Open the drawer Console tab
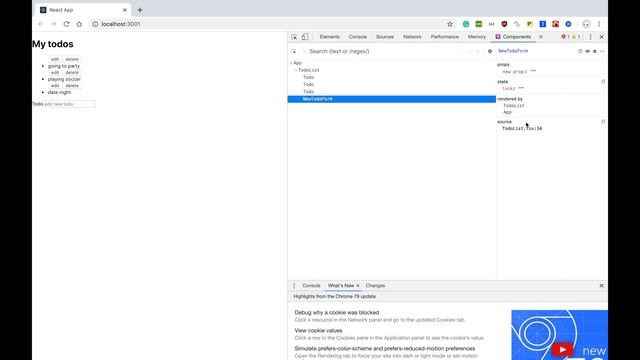The height and width of the screenshot is (360, 640). pos(311,286)
